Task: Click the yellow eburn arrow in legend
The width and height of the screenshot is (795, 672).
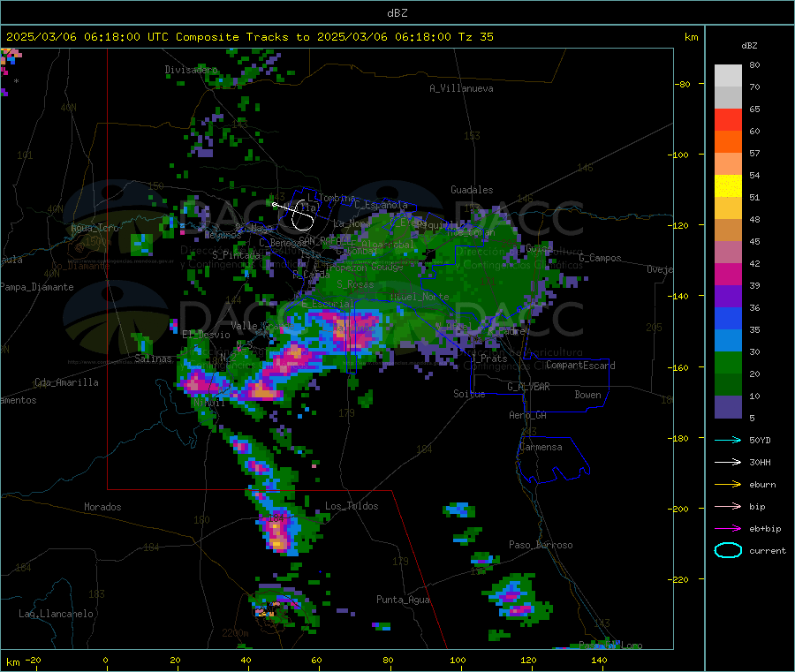Action: [x=728, y=485]
